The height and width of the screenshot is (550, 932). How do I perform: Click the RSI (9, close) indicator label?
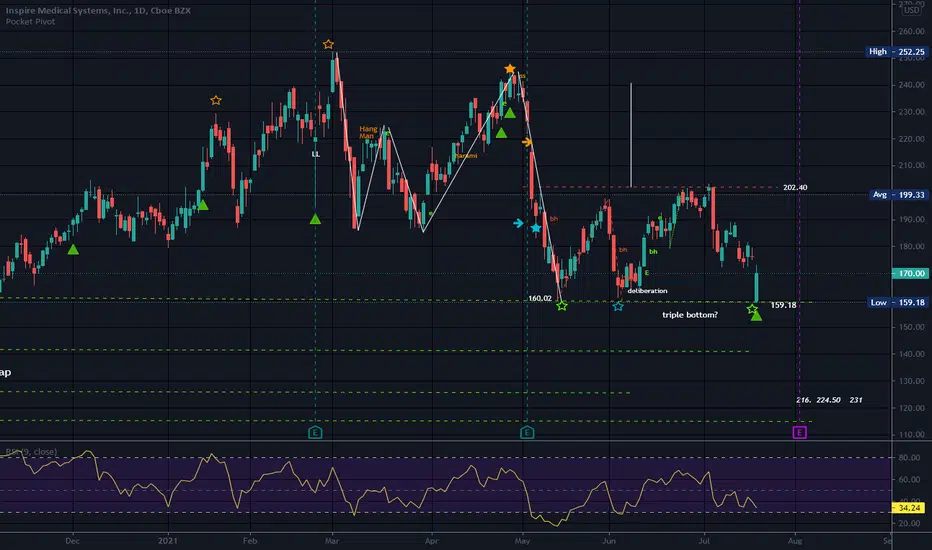click(x=31, y=452)
